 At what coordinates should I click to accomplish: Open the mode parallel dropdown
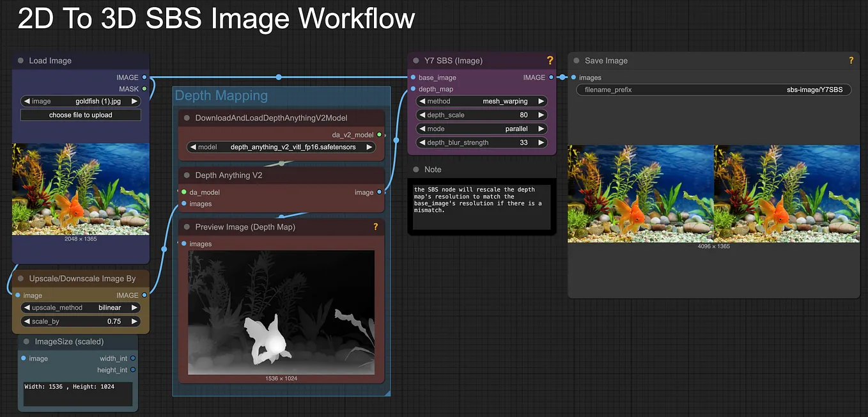tap(482, 129)
